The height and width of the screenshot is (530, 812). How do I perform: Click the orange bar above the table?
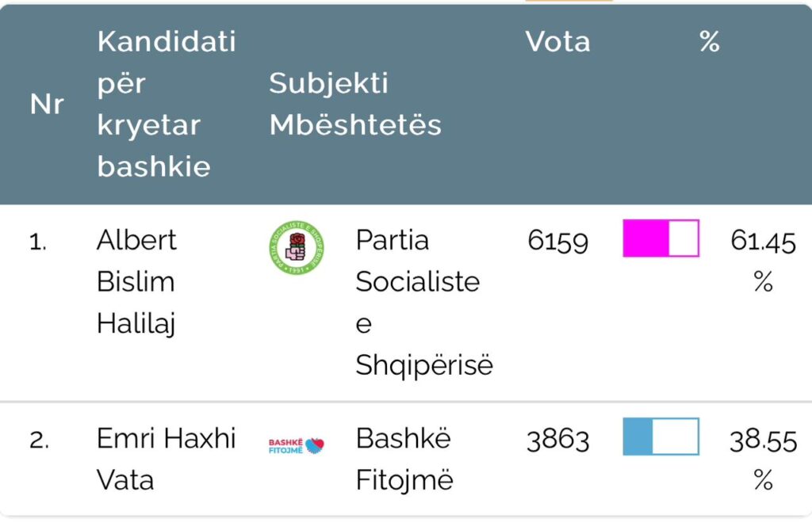tap(569, 1)
